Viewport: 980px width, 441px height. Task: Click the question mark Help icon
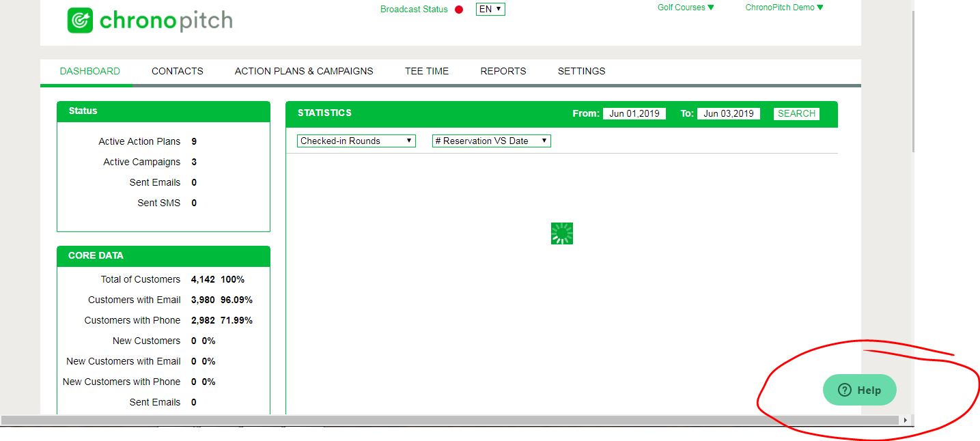click(845, 390)
